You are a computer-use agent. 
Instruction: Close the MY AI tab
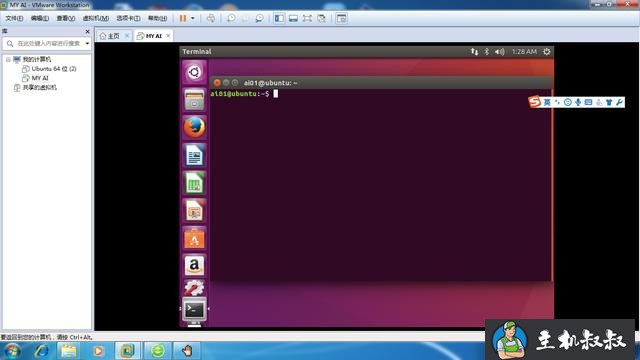pyautogui.click(x=168, y=36)
